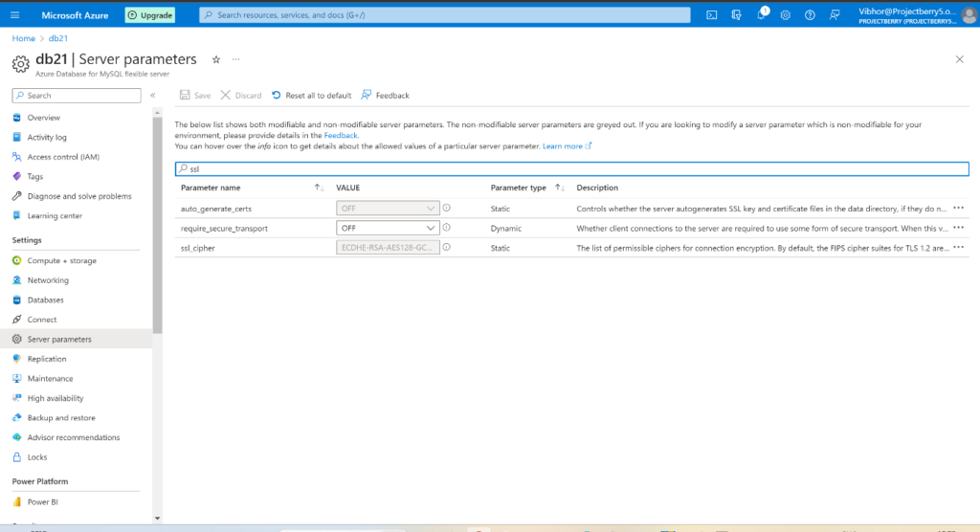980x532 pixels.
Task: Click the sidebar scrollbar down arrow
Action: [x=157, y=519]
